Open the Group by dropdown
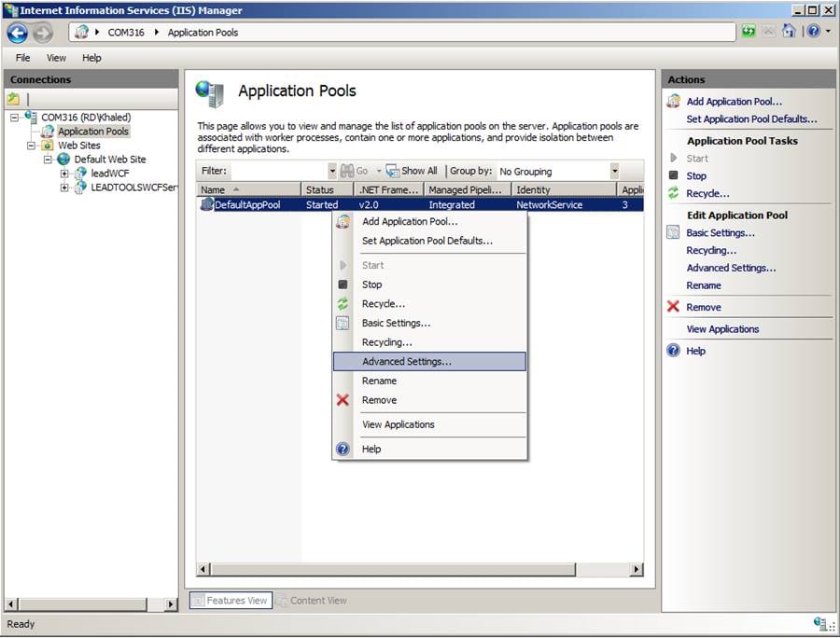 pos(614,172)
